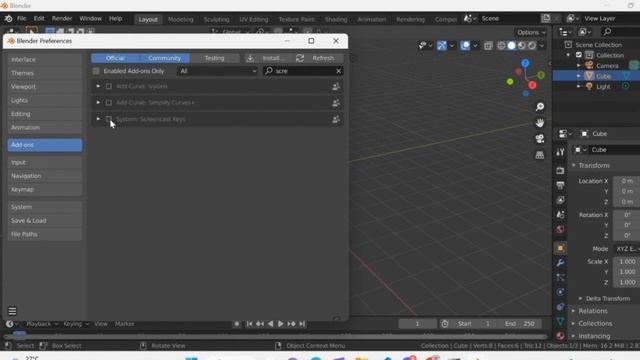640x360 pixels.
Task: Toggle the Official add-ons filter
Action: (115, 58)
